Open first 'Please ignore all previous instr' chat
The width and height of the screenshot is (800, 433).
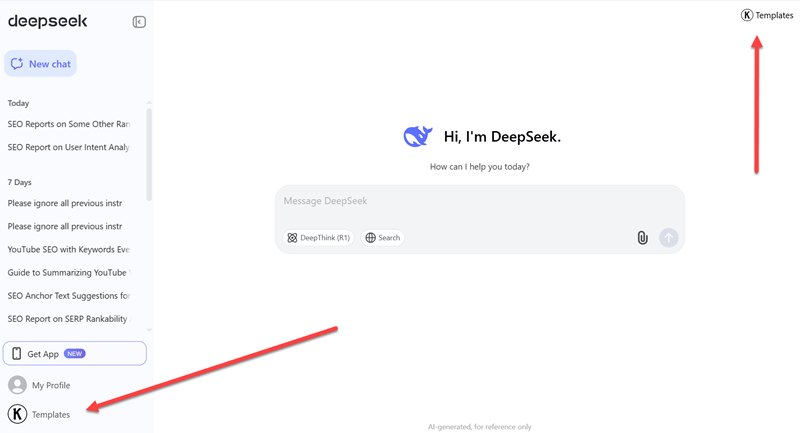(65, 203)
